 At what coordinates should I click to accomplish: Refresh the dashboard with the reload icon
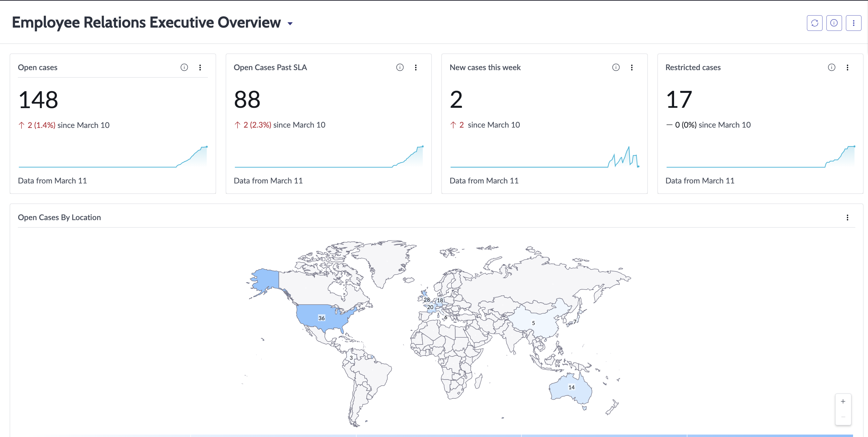[x=814, y=23]
